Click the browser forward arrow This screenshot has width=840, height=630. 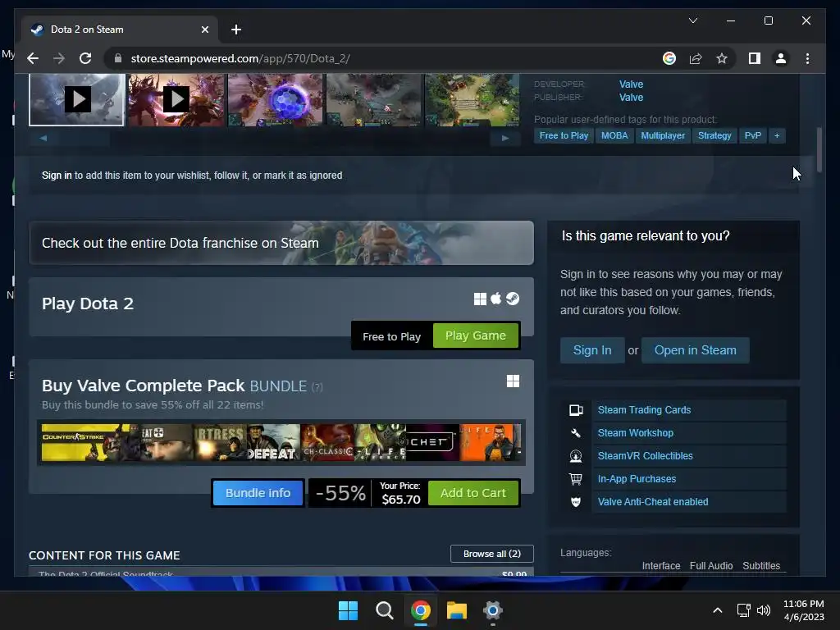(59, 58)
